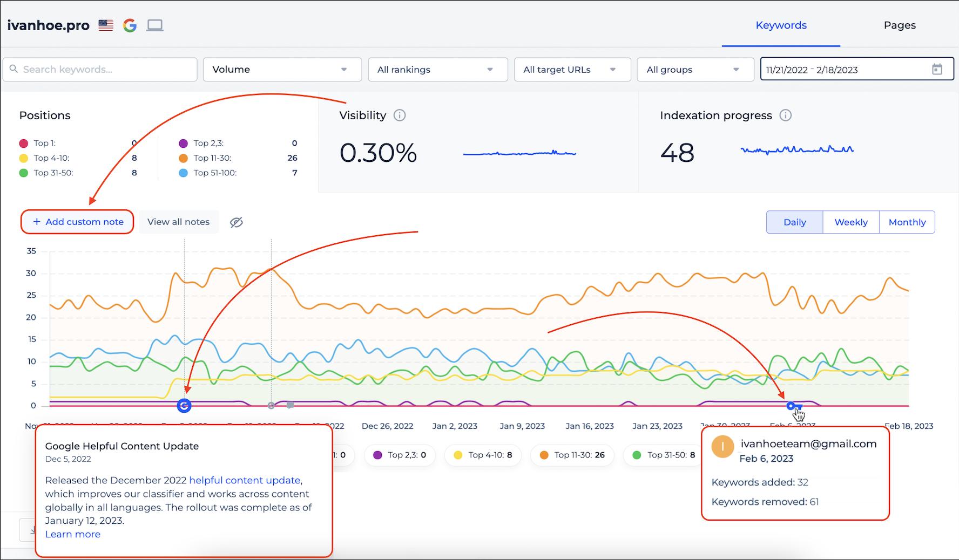Click the Google update marker on chart

(184, 406)
